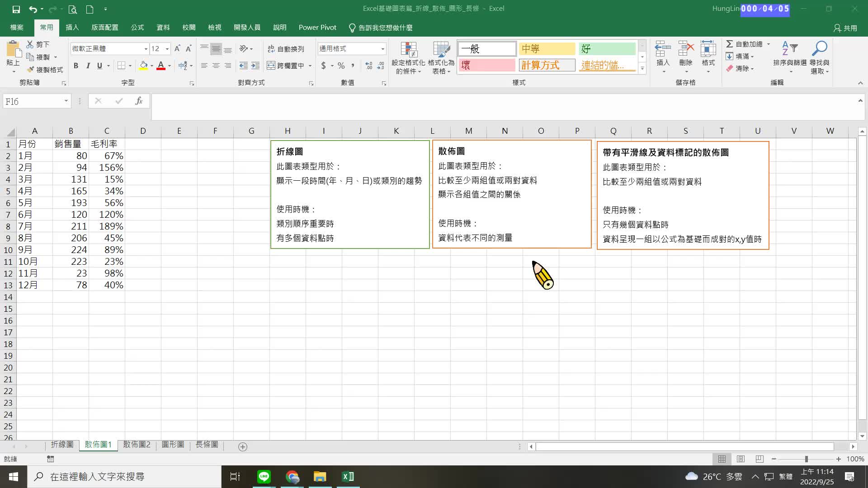The height and width of the screenshot is (488, 868).
Task: Click the Cut (剪下) scissors icon
Action: 30,44
